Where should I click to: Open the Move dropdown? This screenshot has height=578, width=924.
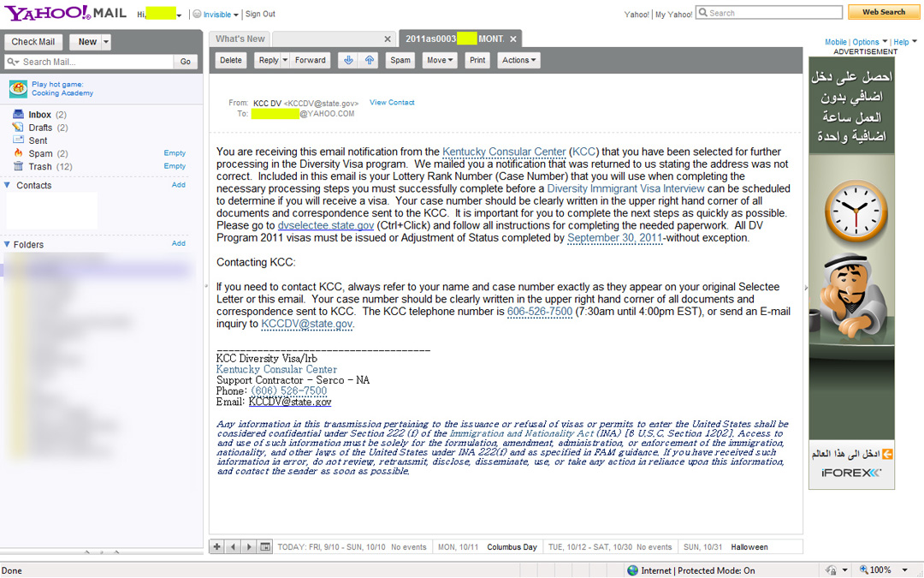click(440, 60)
